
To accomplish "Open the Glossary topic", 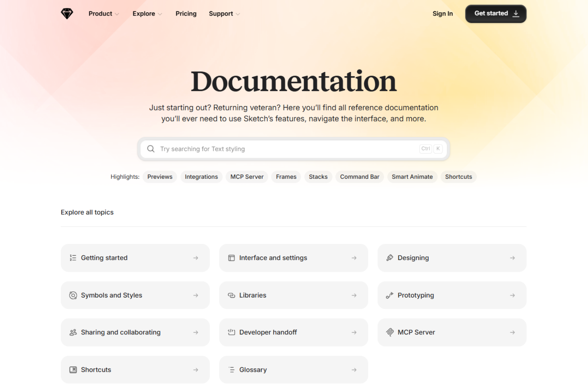I will tap(294, 370).
